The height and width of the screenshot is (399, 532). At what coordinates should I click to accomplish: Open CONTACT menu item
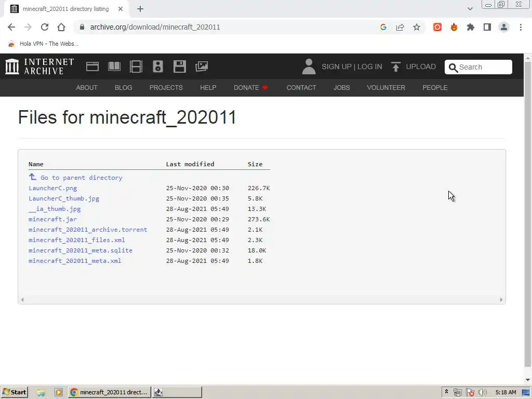click(301, 87)
